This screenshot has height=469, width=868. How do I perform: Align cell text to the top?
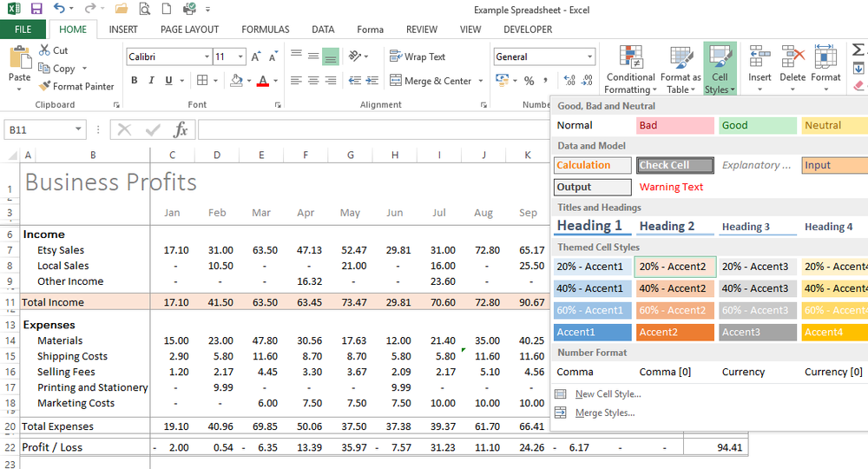pos(296,56)
